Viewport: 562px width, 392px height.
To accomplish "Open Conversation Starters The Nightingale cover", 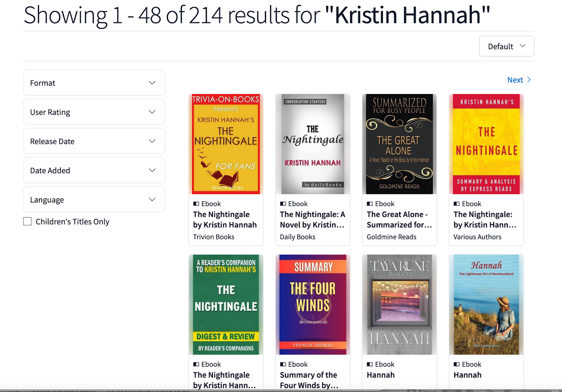I will click(x=313, y=144).
